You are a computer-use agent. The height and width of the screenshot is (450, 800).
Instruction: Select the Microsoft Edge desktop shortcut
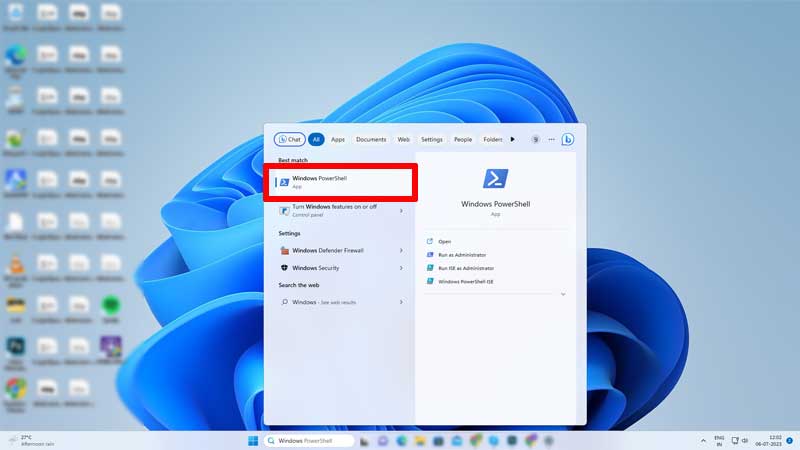15,61
